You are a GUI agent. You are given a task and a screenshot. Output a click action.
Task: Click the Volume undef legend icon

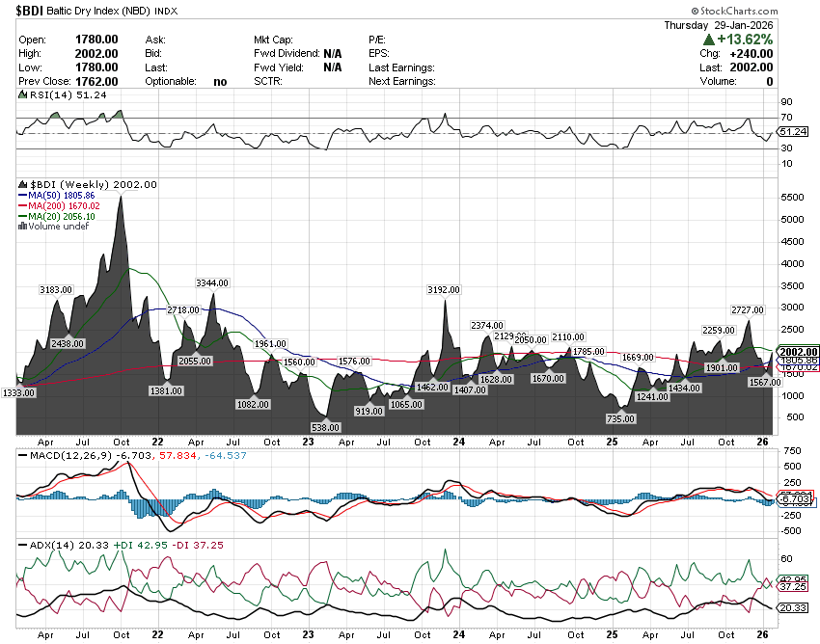23,227
